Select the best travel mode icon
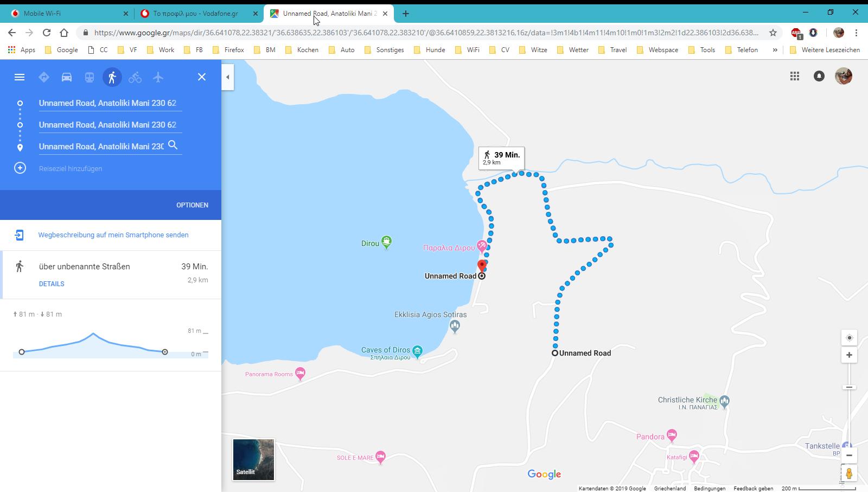This screenshot has height=492, width=868. [44, 77]
